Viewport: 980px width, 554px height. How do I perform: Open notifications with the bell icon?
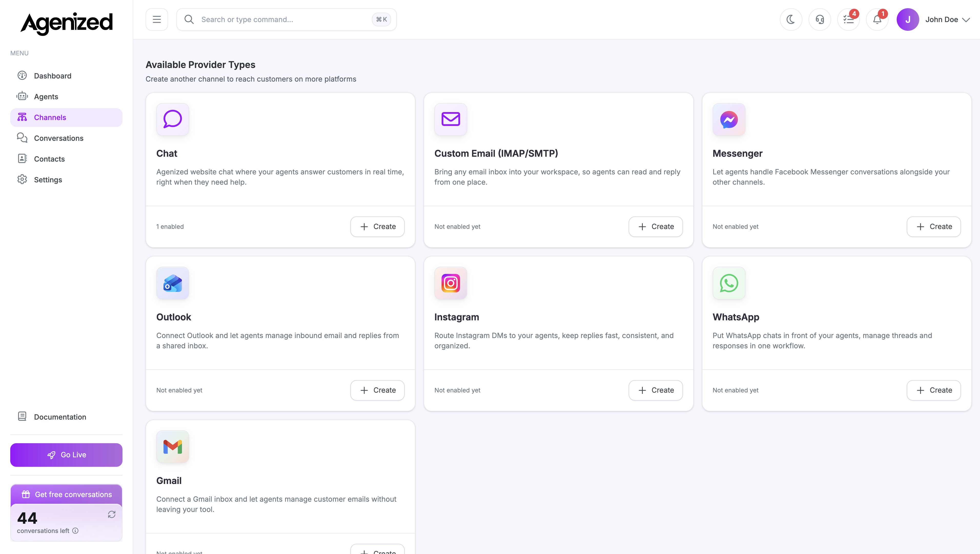[877, 19]
